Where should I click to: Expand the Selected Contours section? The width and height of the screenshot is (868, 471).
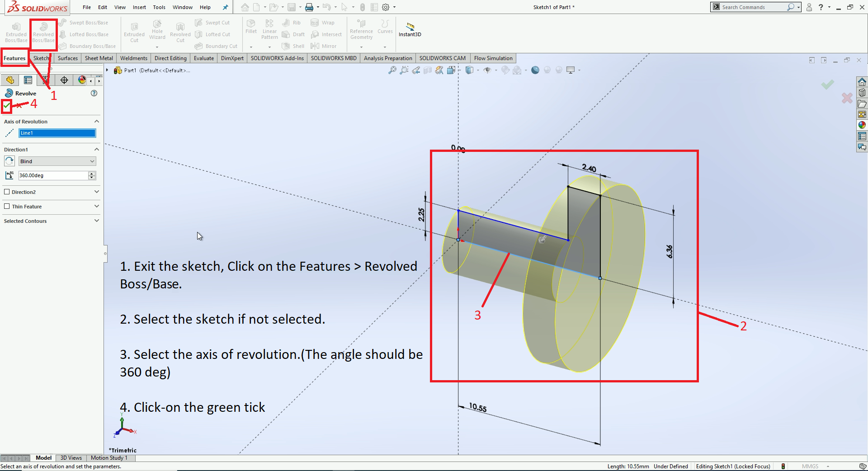96,221
